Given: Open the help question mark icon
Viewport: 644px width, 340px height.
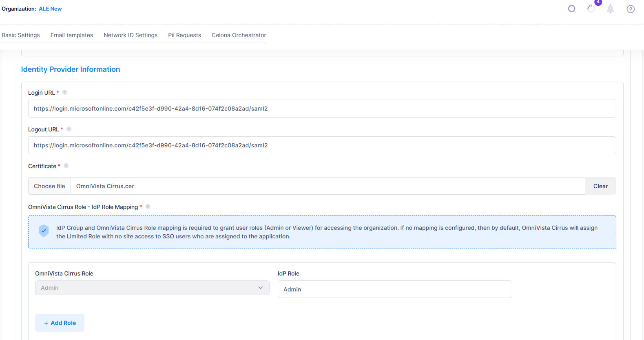Looking at the screenshot, I should click(x=631, y=9).
